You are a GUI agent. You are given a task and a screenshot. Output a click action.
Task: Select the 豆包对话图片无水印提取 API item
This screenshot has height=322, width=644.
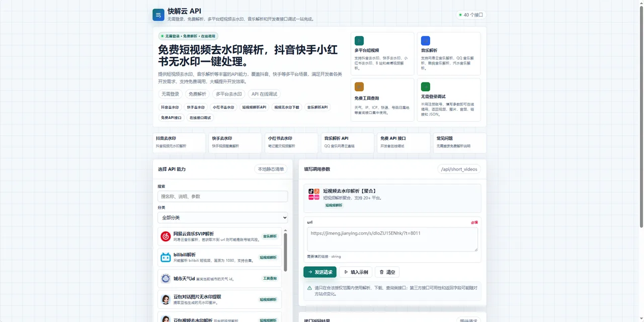219,299
